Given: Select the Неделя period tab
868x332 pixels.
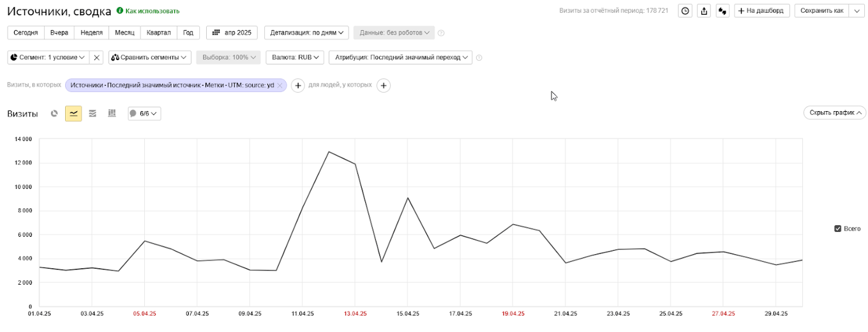Looking at the screenshot, I should coord(92,33).
